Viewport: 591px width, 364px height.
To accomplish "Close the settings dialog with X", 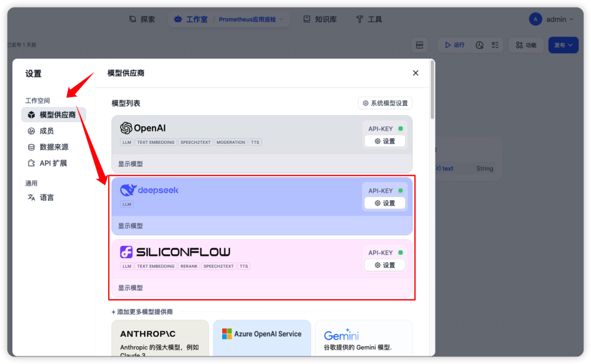I will (x=415, y=73).
